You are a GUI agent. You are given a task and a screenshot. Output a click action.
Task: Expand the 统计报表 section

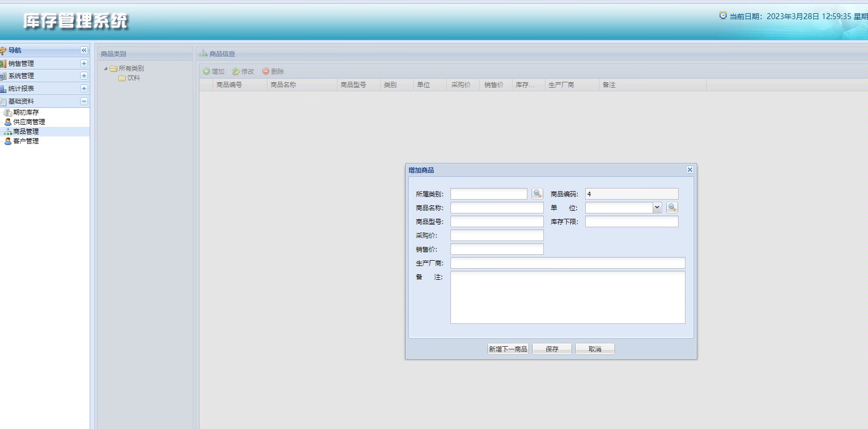pyautogui.click(x=84, y=89)
